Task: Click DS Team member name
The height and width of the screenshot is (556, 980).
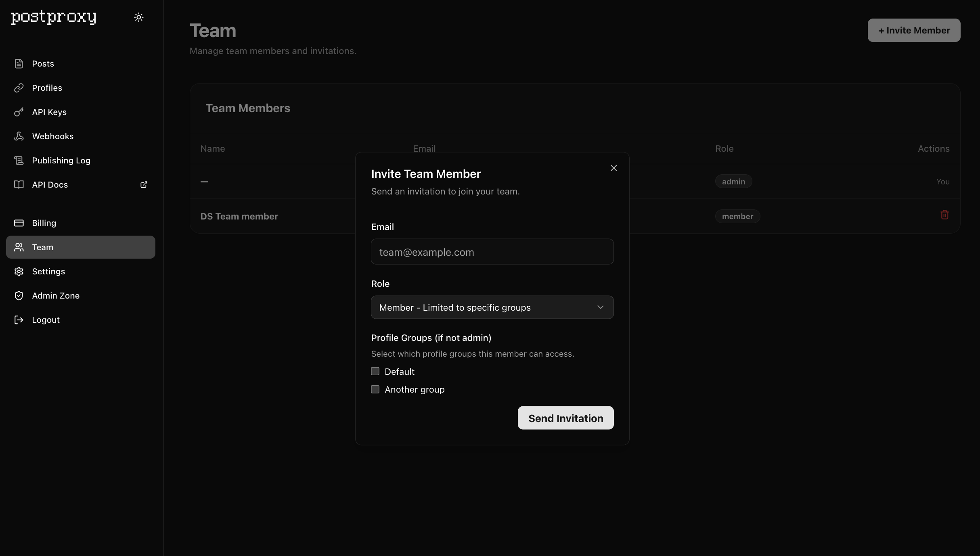Action: [x=239, y=216]
